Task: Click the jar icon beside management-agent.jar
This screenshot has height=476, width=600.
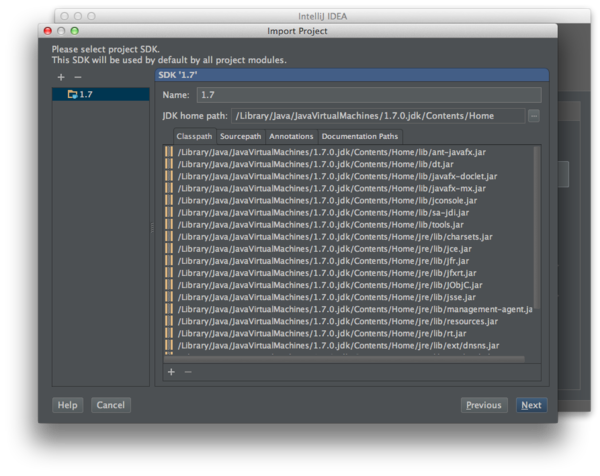Action: click(169, 309)
